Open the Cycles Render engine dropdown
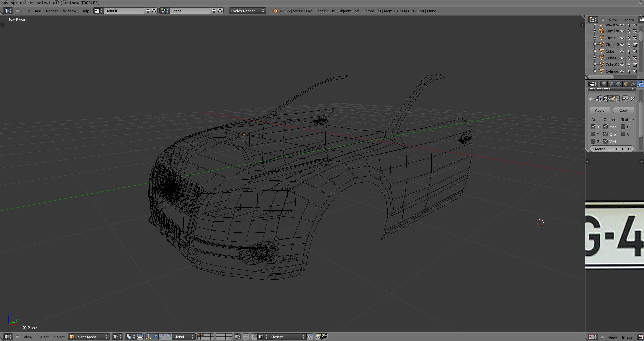 point(247,11)
